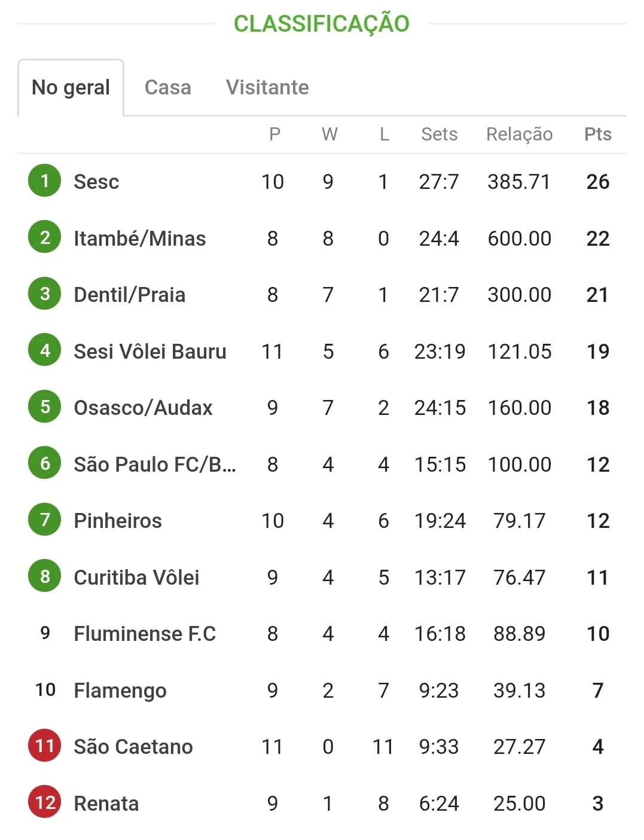644x840 pixels.
Task: Select the green rank 8 badge for Curitiba Vôlei
Action: pos(45,576)
